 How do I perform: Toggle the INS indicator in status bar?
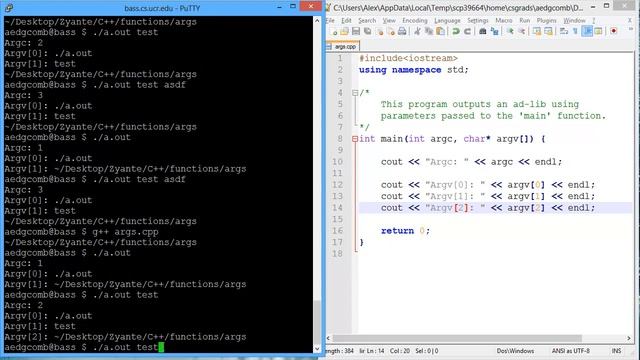(616, 351)
